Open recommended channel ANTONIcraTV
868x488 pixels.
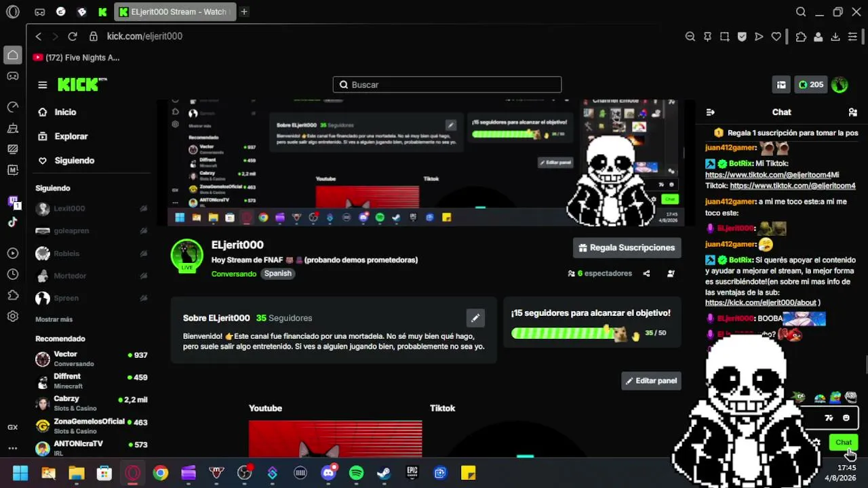coord(91,447)
